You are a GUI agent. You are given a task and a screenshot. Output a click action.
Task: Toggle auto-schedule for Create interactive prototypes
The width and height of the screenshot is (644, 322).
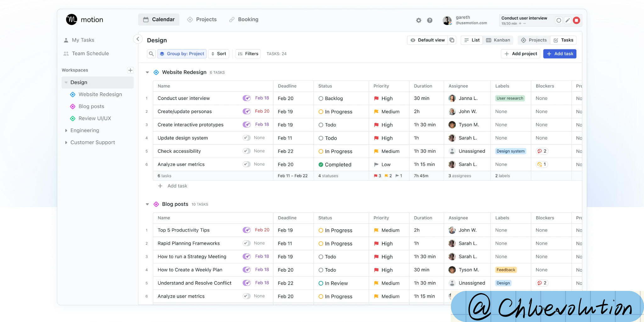click(247, 124)
